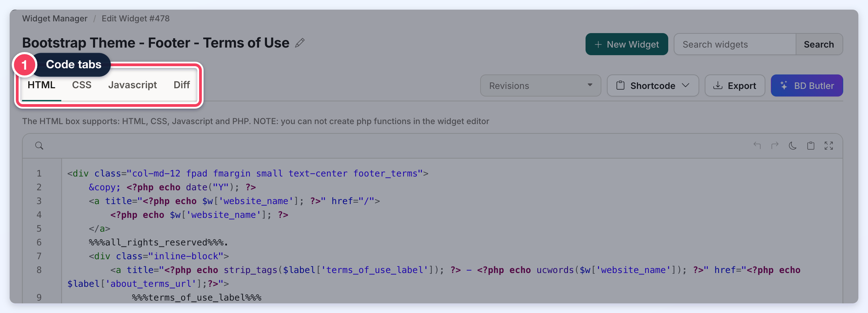Undo last change in code editor
The width and height of the screenshot is (868, 313).
click(757, 146)
